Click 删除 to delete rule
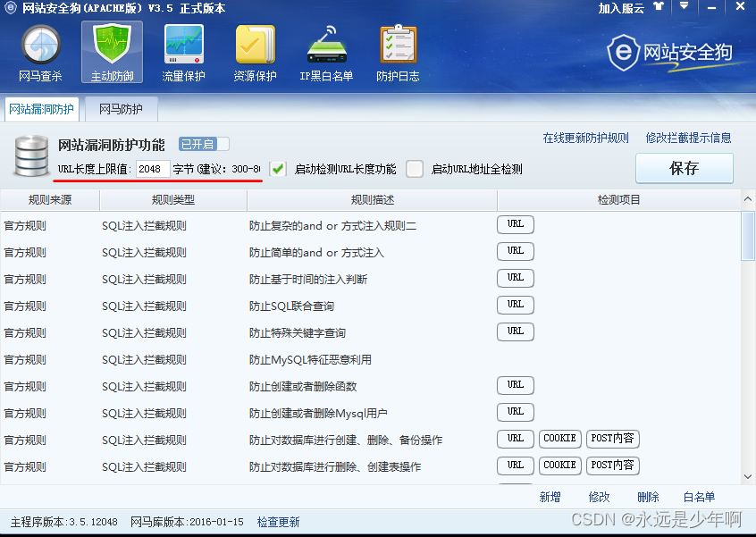The image size is (756, 537). pos(648,497)
